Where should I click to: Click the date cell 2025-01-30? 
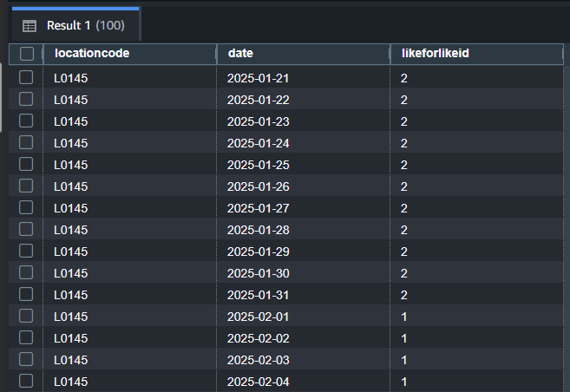[258, 273]
